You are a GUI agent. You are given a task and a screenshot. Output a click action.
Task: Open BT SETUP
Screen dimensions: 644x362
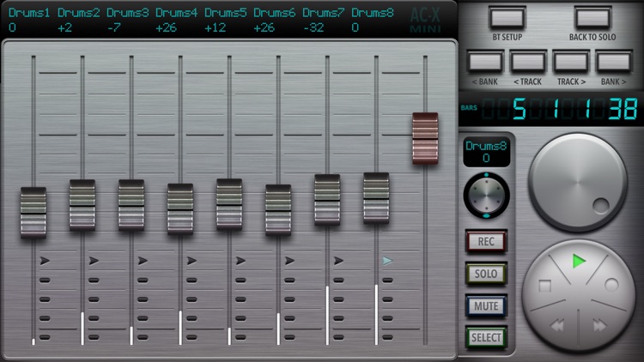click(x=507, y=18)
